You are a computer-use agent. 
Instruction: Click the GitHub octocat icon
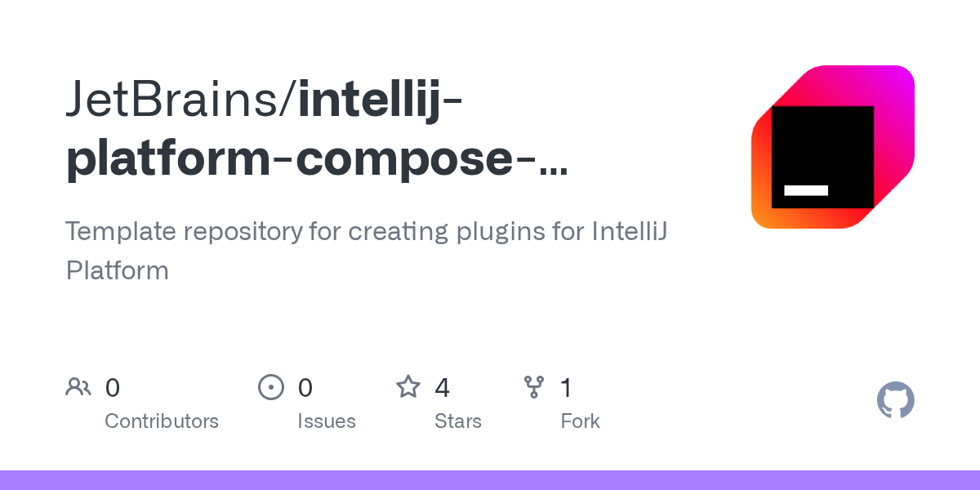coord(896,400)
